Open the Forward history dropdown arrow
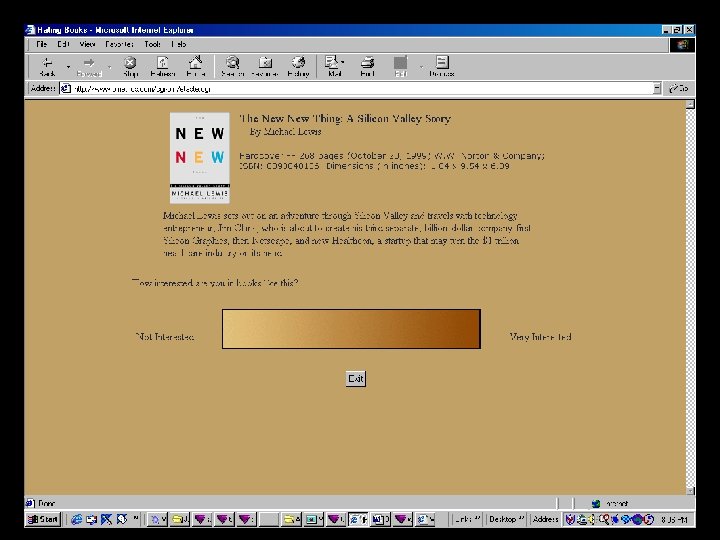This screenshot has height=540, width=720. click(x=109, y=67)
